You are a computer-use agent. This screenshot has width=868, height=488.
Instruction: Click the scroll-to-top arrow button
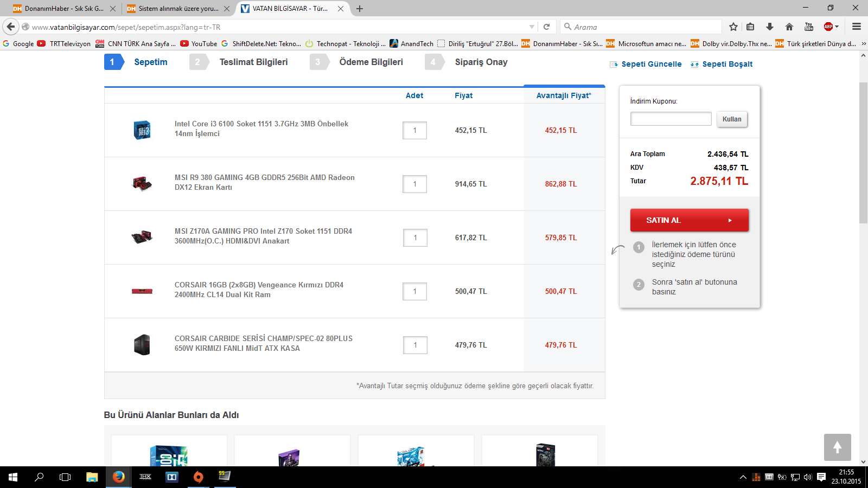pyautogui.click(x=837, y=447)
